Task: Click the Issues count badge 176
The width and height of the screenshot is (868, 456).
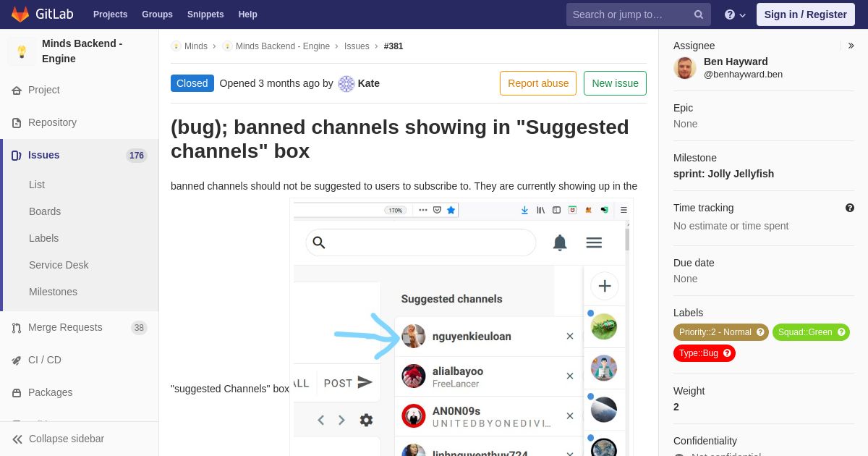Action: click(136, 155)
